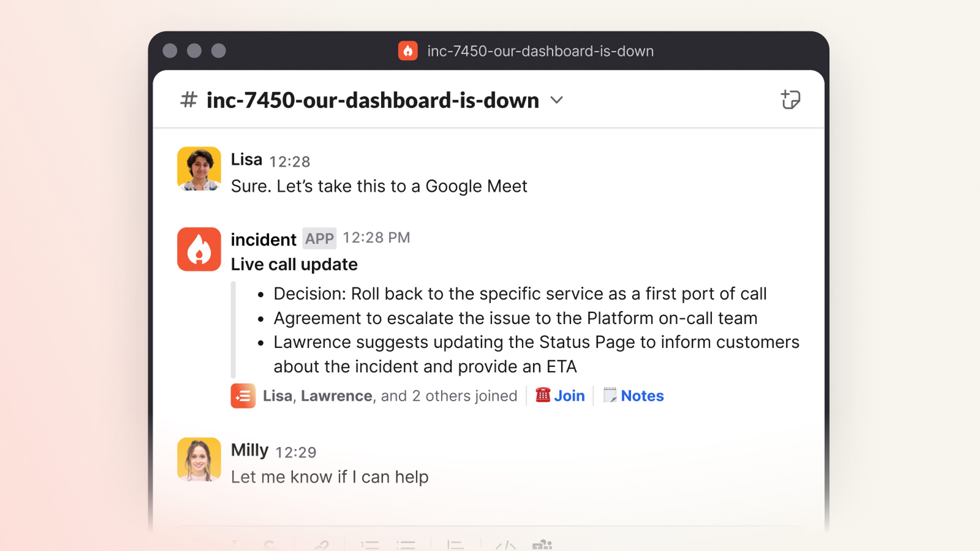The image size is (980, 551).
Task: Click the orange list icon beside joined participants
Action: click(243, 396)
